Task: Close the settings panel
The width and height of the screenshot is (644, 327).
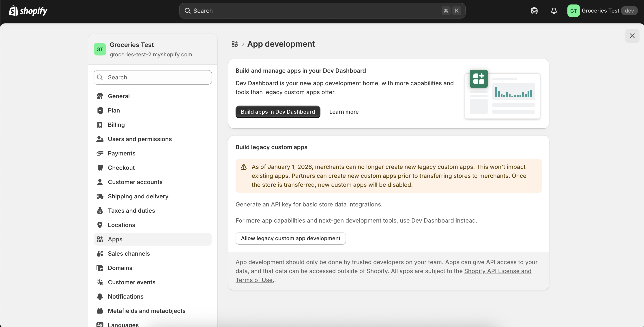Action: (x=632, y=36)
